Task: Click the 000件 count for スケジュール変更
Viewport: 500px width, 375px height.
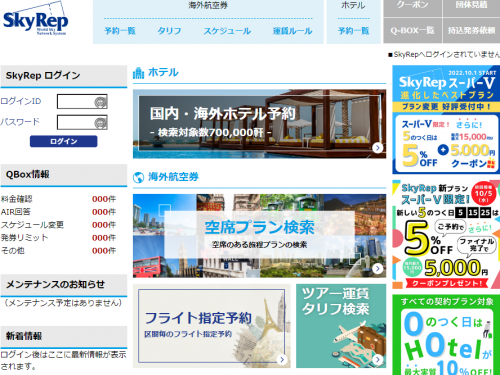Action: tap(104, 225)
